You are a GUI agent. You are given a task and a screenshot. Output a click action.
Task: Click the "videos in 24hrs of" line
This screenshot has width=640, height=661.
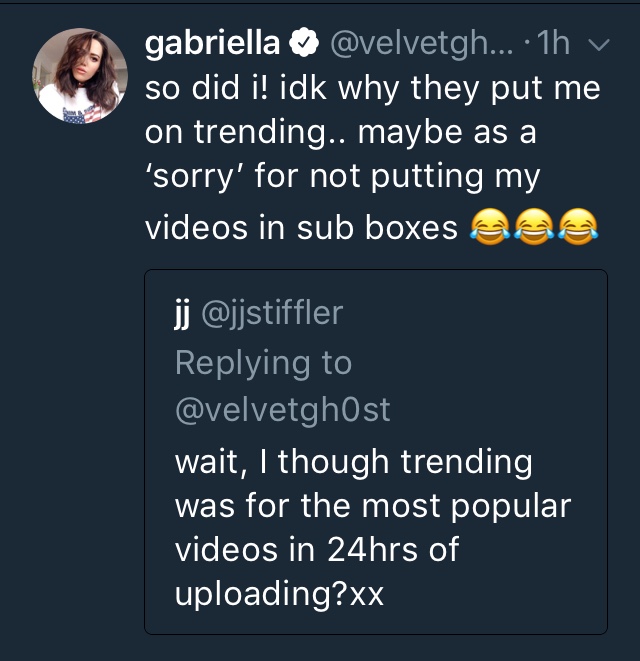click(x=317, y=550)
